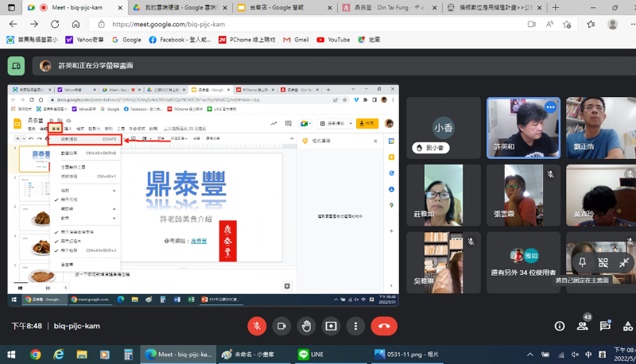Open the Google bookmark
This screenshot has height=364, width=636.
click(x=126, y=40)
